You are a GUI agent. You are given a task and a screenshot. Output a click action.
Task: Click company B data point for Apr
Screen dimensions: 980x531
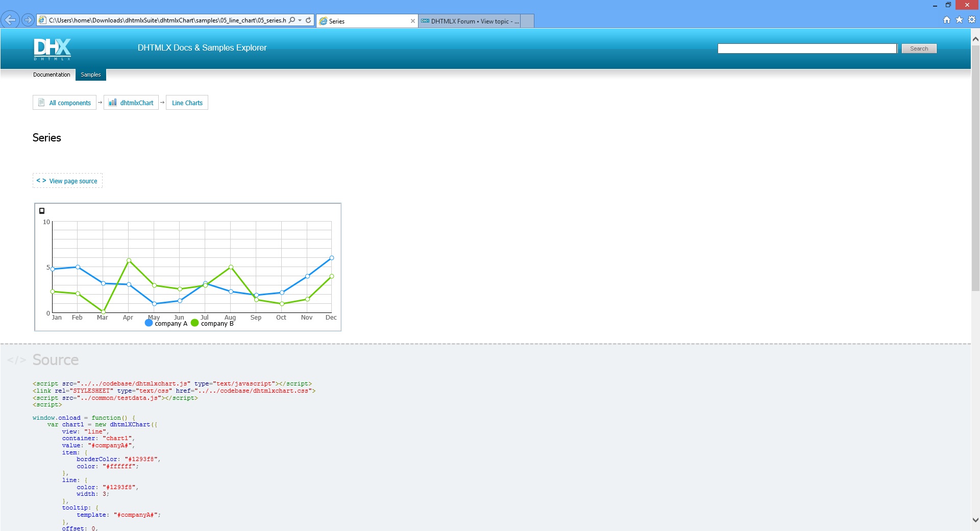click(129, 260)
